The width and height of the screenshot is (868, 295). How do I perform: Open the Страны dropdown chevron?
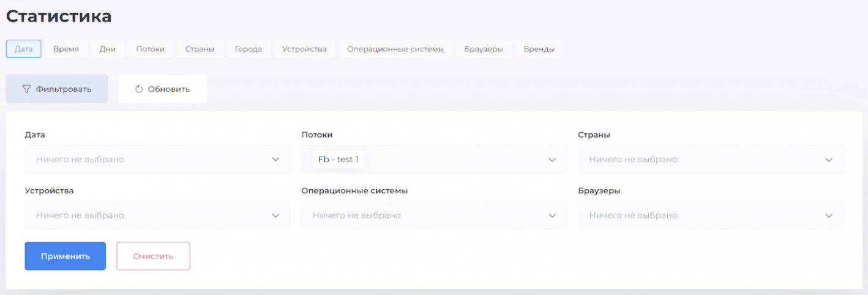click(x=829, y=159)
